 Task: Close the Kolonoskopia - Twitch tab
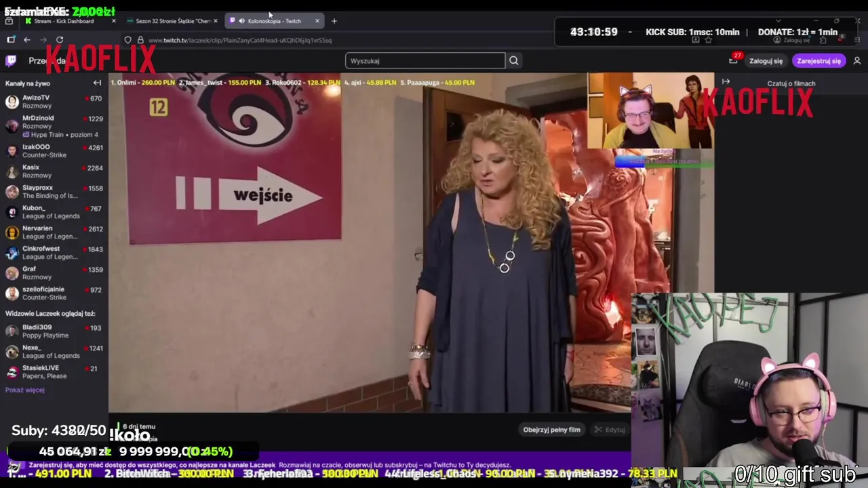pyautogui.click(x=317, y=21)
